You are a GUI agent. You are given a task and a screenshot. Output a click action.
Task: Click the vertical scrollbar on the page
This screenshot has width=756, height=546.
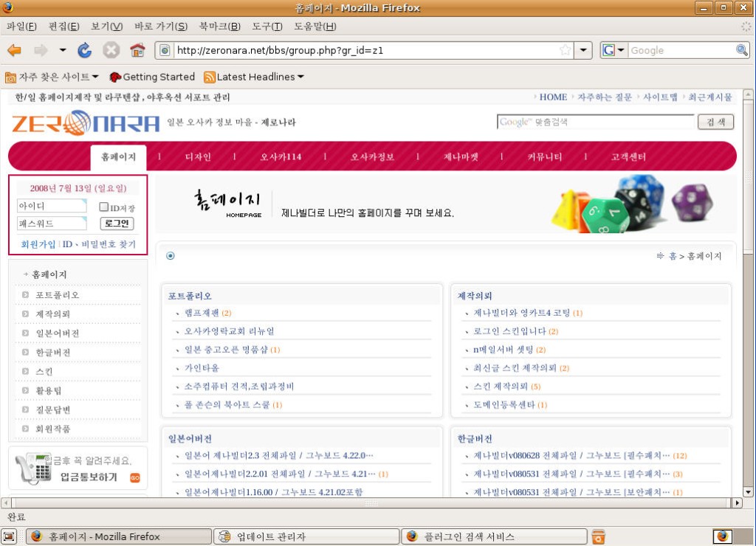748,295
